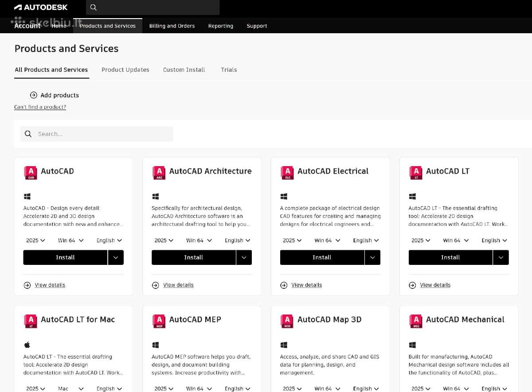Click the AutoCAD Mechanical product icon
The width and height of the screenshot is (532, 392).
click(416, 321)
